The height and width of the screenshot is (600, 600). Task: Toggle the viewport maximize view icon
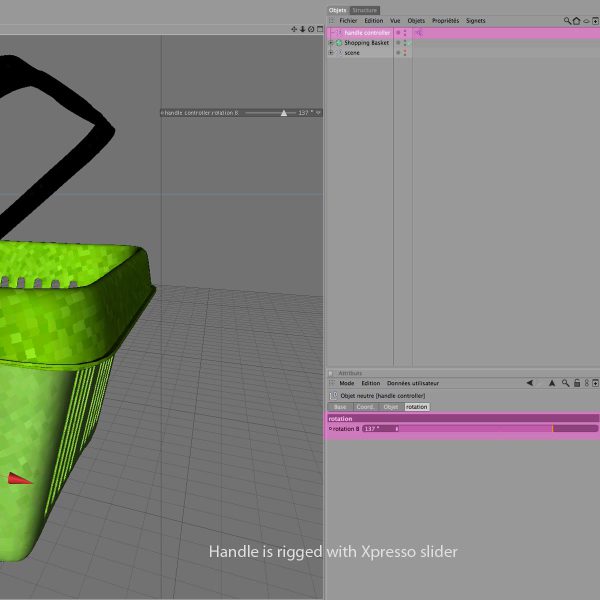point(318,29)
